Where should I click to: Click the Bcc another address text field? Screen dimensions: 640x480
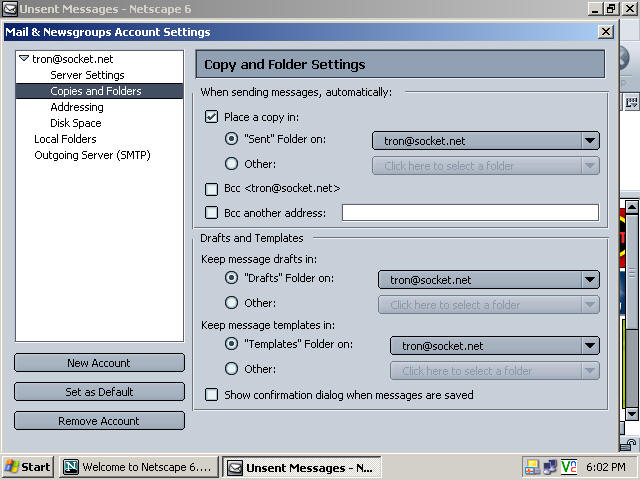(x=470, y=213)
